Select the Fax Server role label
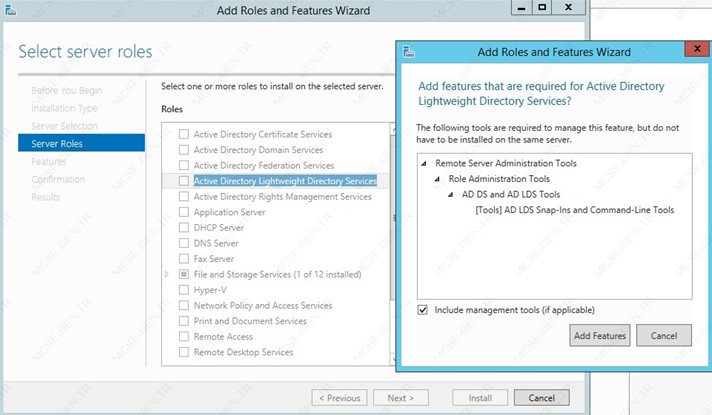712x415 pixels. coord(213,259)
